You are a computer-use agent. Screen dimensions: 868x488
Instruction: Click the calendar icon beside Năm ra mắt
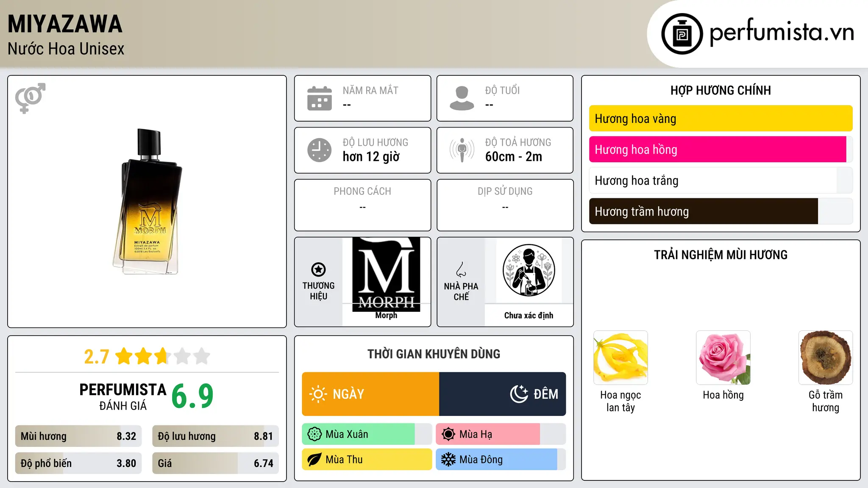point(320,98)
